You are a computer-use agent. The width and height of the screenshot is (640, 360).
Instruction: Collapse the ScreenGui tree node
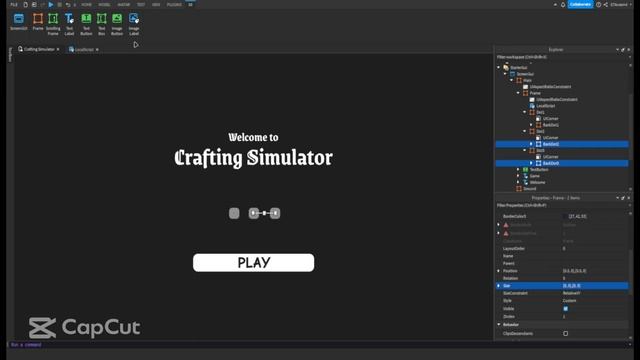tap(505, 74)
